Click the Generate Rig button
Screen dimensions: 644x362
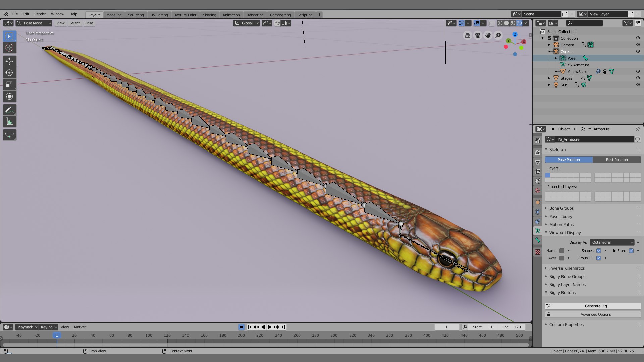(593, 306)
